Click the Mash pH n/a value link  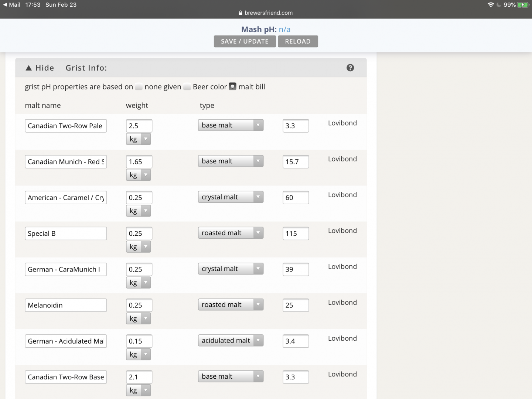click(284, 30)
